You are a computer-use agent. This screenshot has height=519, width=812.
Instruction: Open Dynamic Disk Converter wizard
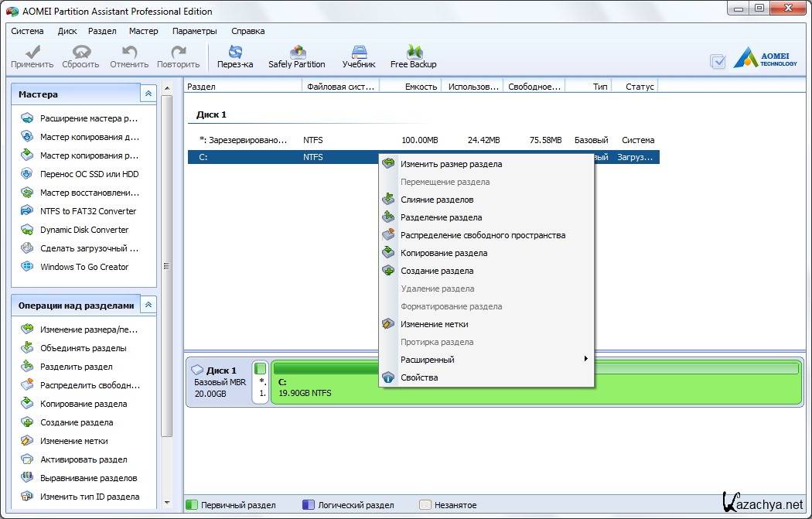[x=84, y=230]
